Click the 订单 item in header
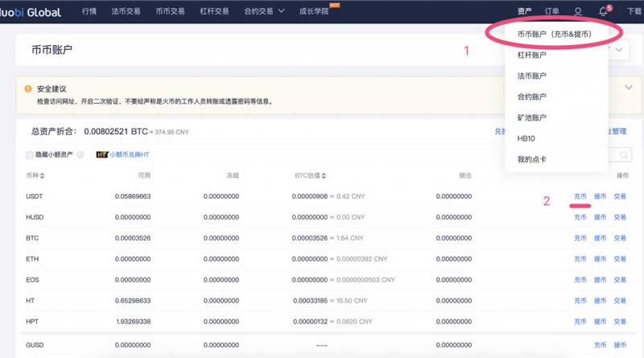This screenshot has height=358, width=644. [x=552, y=11]
